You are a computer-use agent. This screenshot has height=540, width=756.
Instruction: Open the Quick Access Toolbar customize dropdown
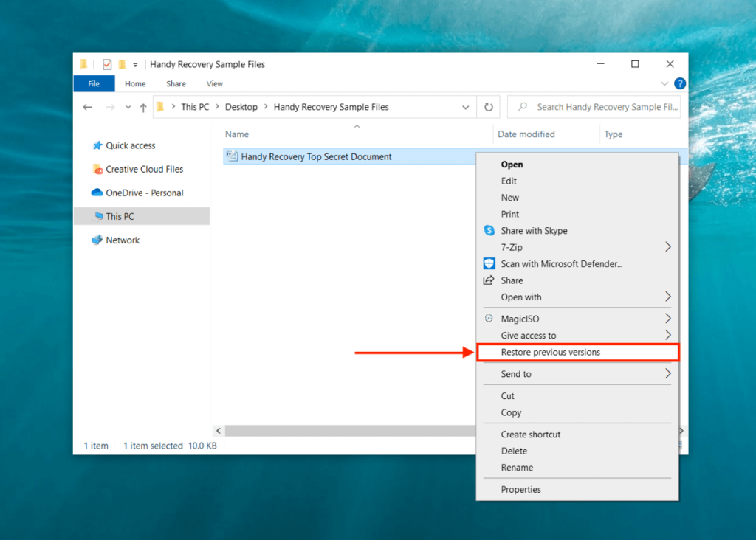click(134, 64)
